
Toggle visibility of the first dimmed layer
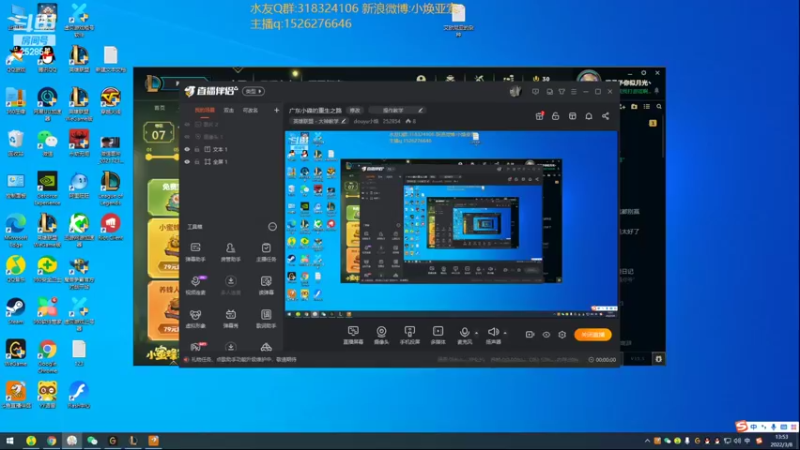(x=187, y=124)
